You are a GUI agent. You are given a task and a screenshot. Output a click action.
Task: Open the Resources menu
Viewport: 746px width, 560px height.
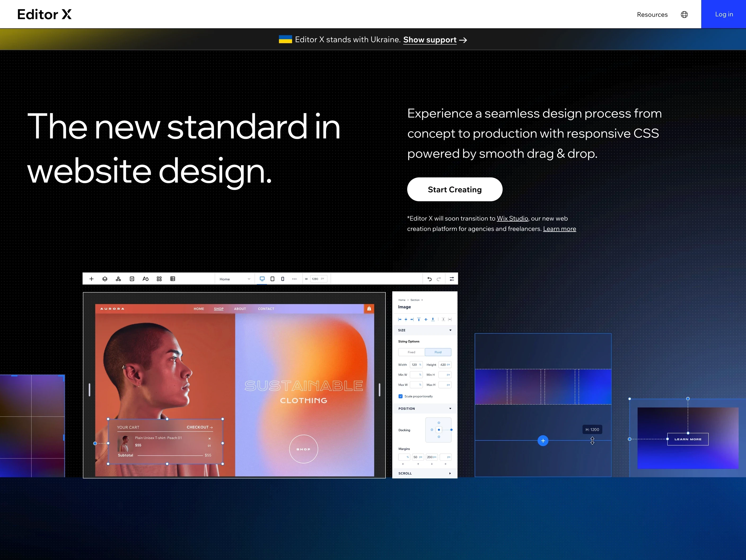click(652, 15)
